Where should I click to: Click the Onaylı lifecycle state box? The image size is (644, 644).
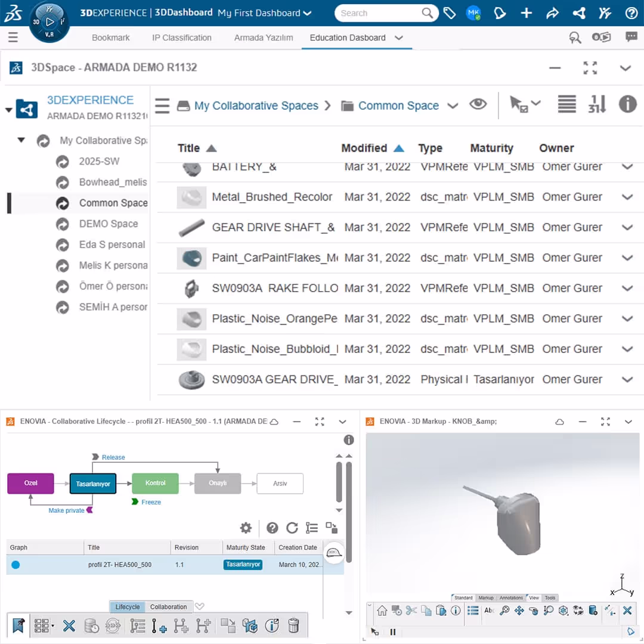[218, 484]
